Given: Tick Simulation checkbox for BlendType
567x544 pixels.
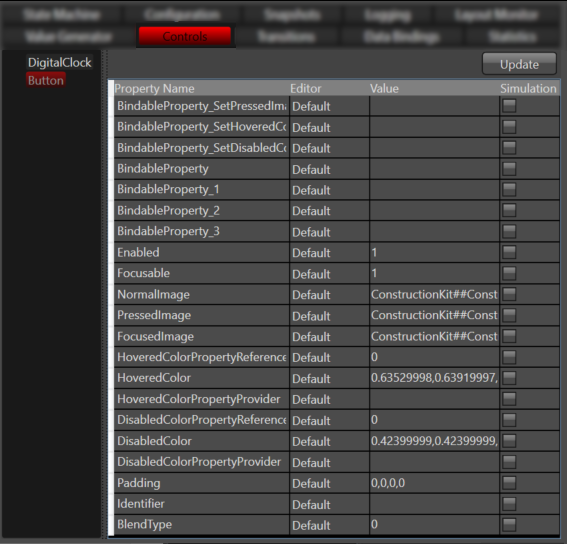Looking at the screenshot, I should point(509,524).
